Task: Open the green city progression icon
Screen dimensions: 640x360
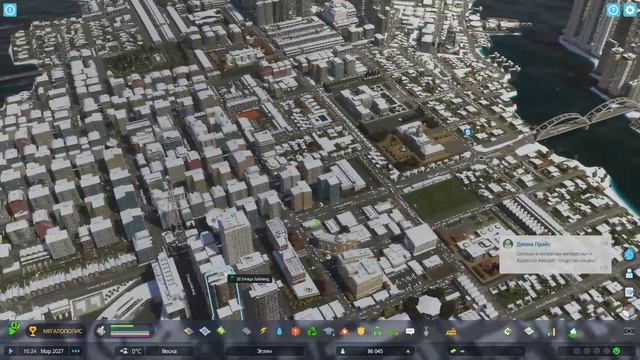Action: (508, 331)
